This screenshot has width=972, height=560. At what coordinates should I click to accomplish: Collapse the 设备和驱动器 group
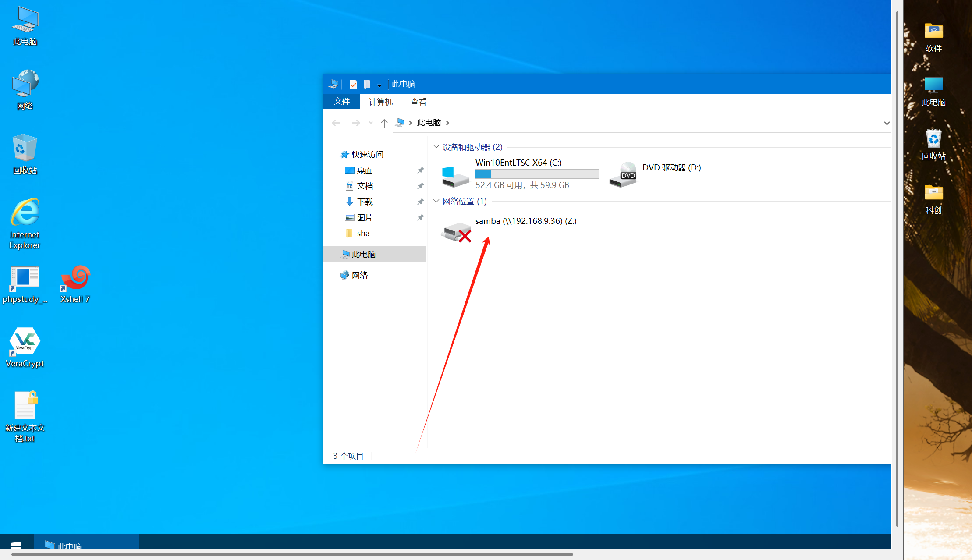pos(436,147)
